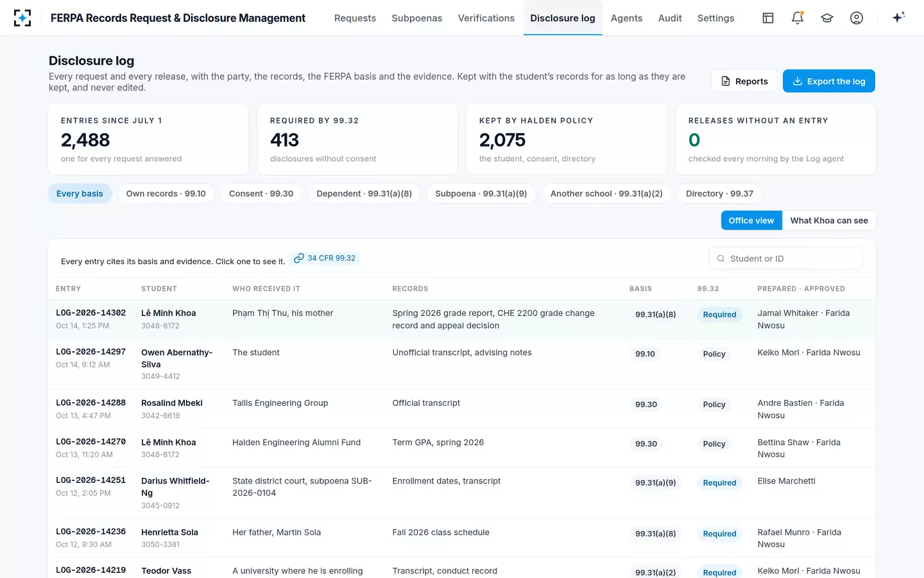Select student Henrietta Sola
924x578 pixels.
click(x=169, y=532)
